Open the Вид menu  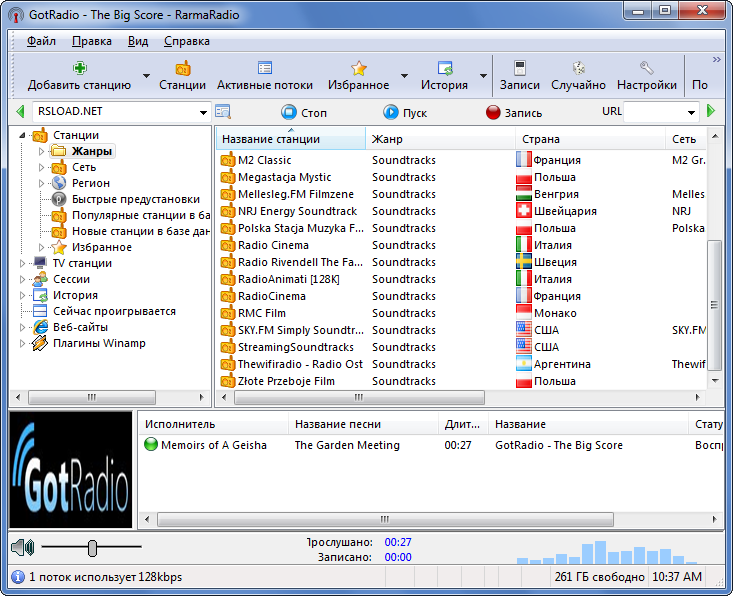click(x=138, y=41)
